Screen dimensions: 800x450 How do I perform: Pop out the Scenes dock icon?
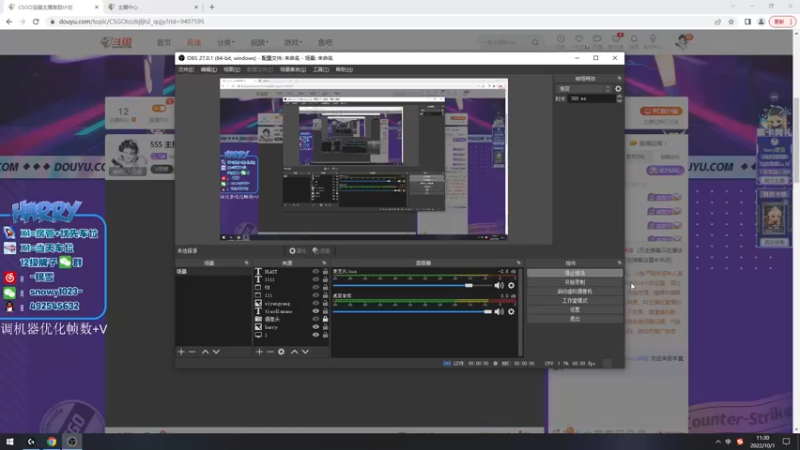coord(246,263)
